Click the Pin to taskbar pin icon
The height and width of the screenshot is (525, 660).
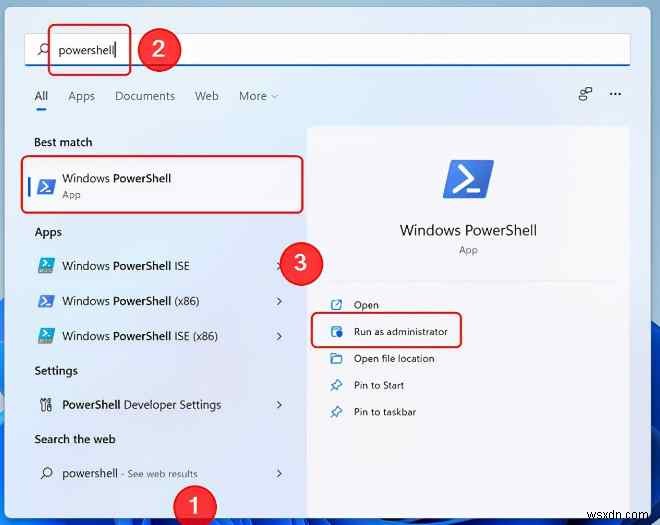point(336,412)
